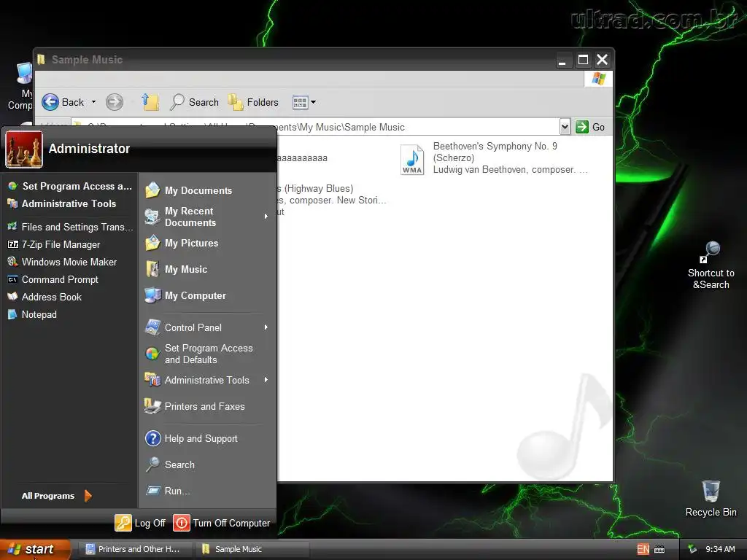Click the Administrator chess user picture
The height and width of the screenshot is (560, 747).
pos(24,149)
